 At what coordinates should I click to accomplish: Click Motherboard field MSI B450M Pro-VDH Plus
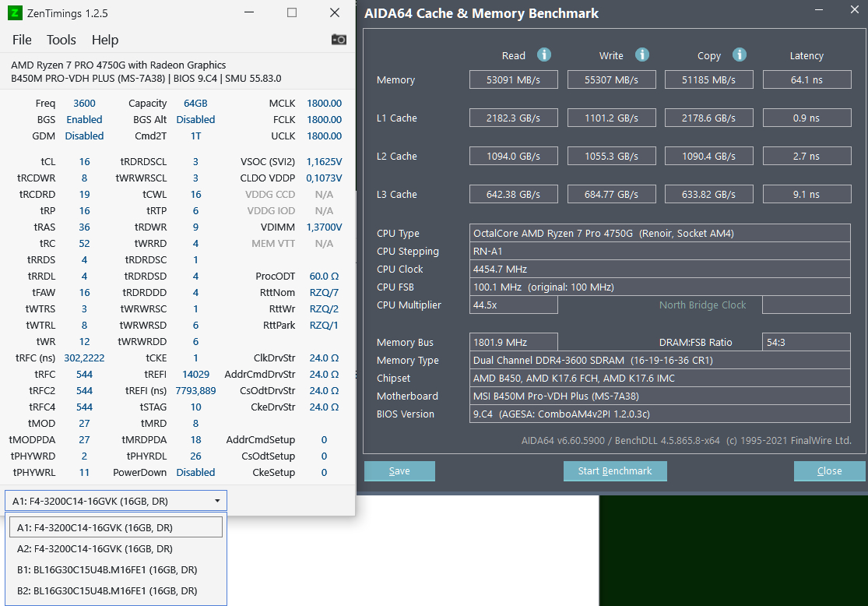point(660,396)
